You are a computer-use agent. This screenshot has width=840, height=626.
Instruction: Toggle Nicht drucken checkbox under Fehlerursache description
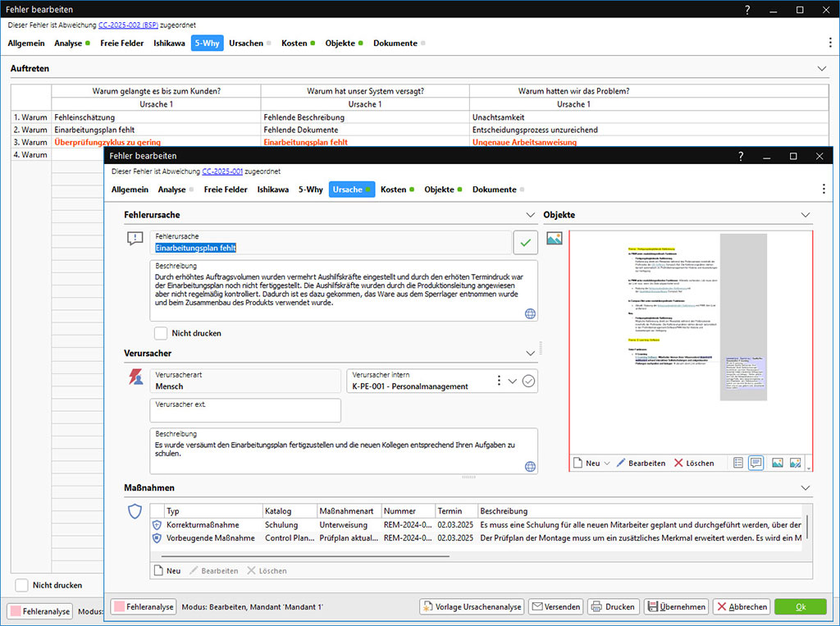pyautogui.click(x=162, y=333)
